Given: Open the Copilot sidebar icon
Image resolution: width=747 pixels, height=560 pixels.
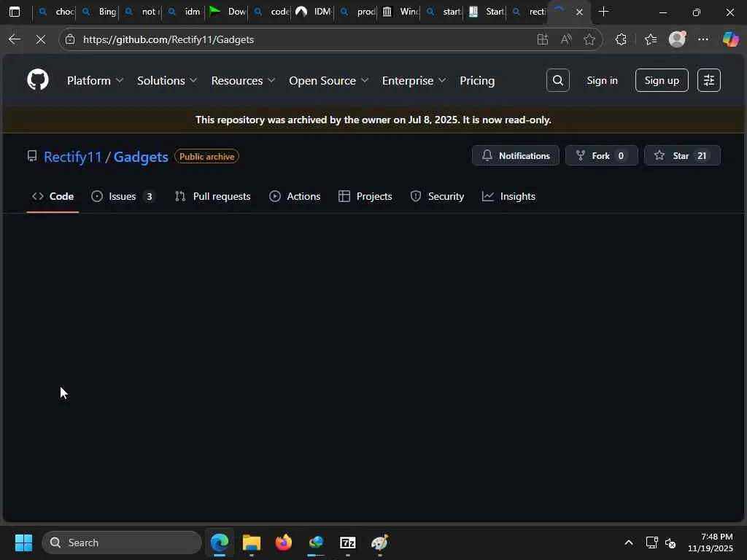Looking at the screenshot, I should point(730,39).
